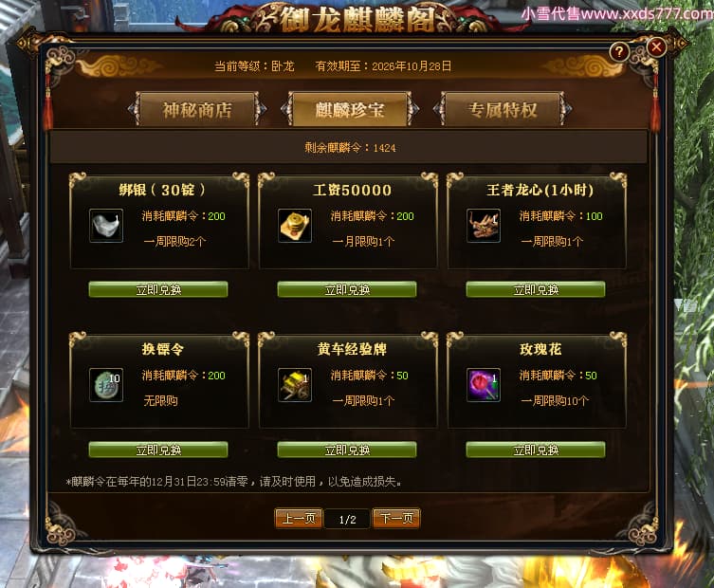Redeem 工资50000 with 立即兑换
Viewport: 714px width, 588px height.
tap(347, 289)
